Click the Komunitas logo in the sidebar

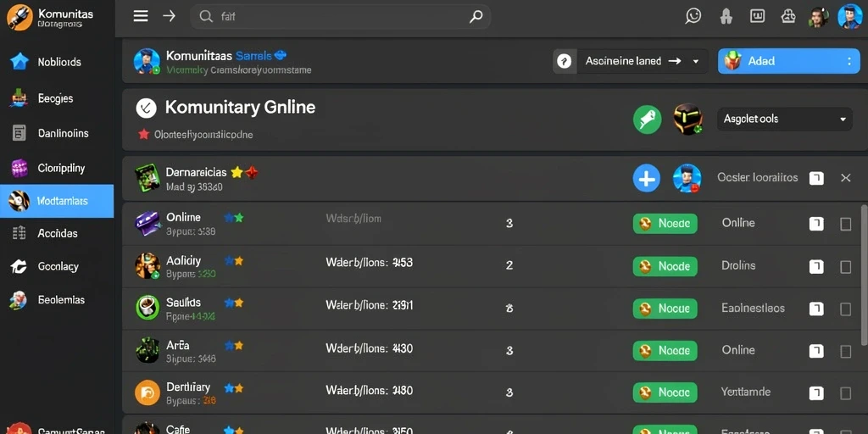coord(19,17)
